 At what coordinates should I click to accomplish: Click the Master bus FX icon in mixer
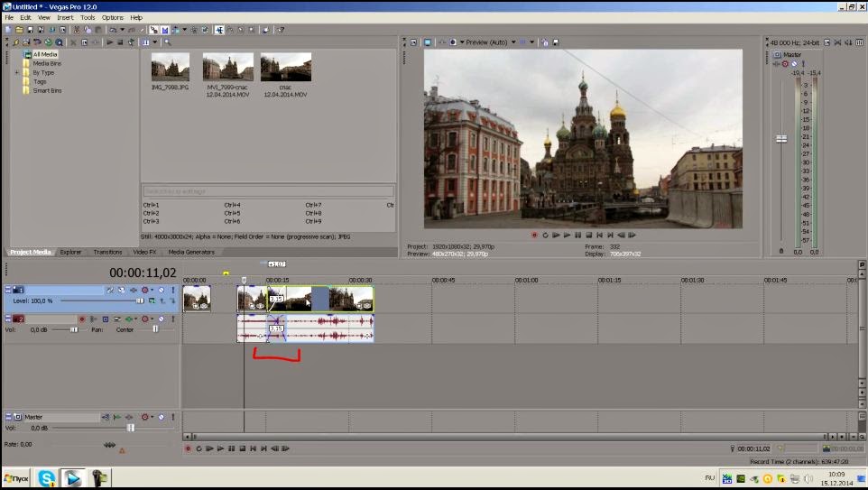[x=776, y=64]
